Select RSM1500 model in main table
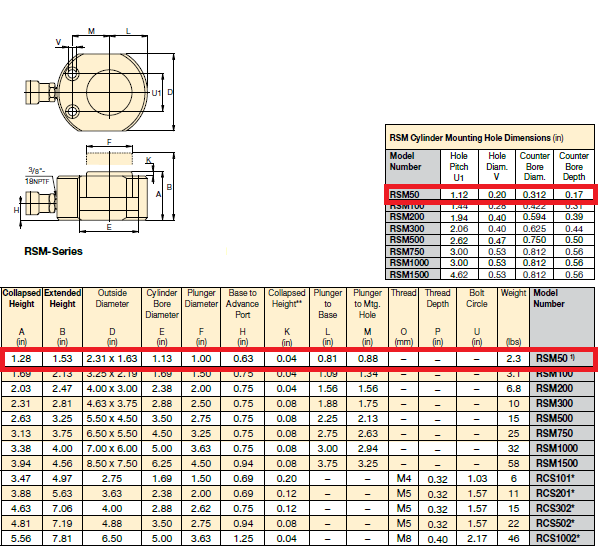Viewport: 600px width, 547px height. point(557,463)
